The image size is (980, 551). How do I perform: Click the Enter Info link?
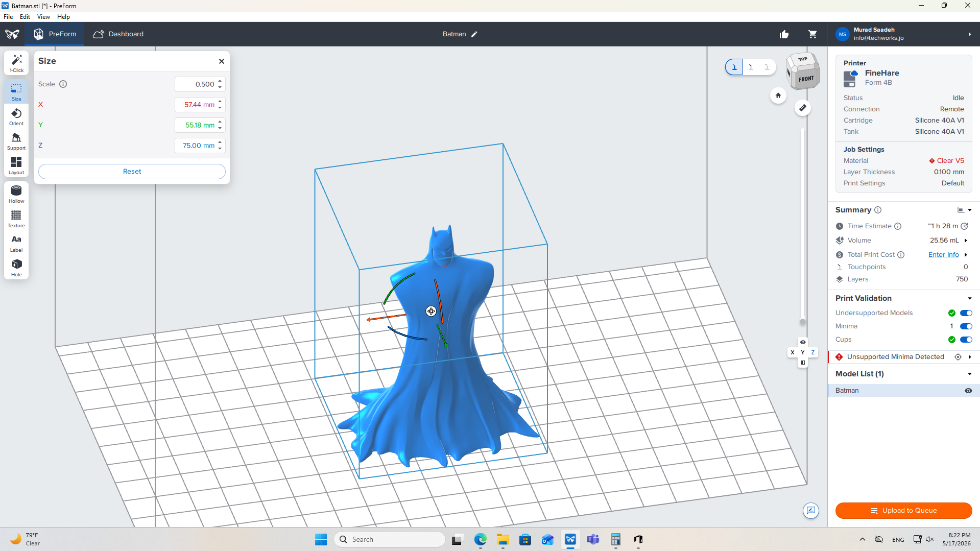pyautogui.click(x=943, y=255)
